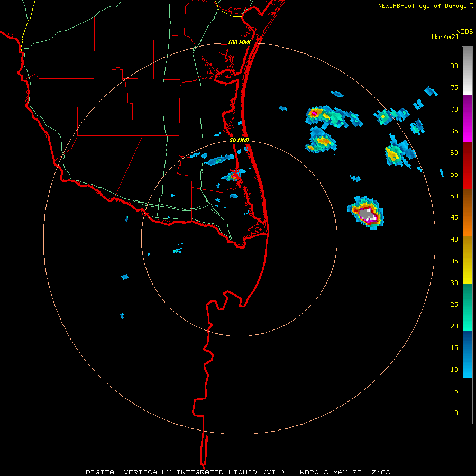Screen dimensions: 476x476
Task: Click the 25 value on the VIL scale
Action: point(454,304)
